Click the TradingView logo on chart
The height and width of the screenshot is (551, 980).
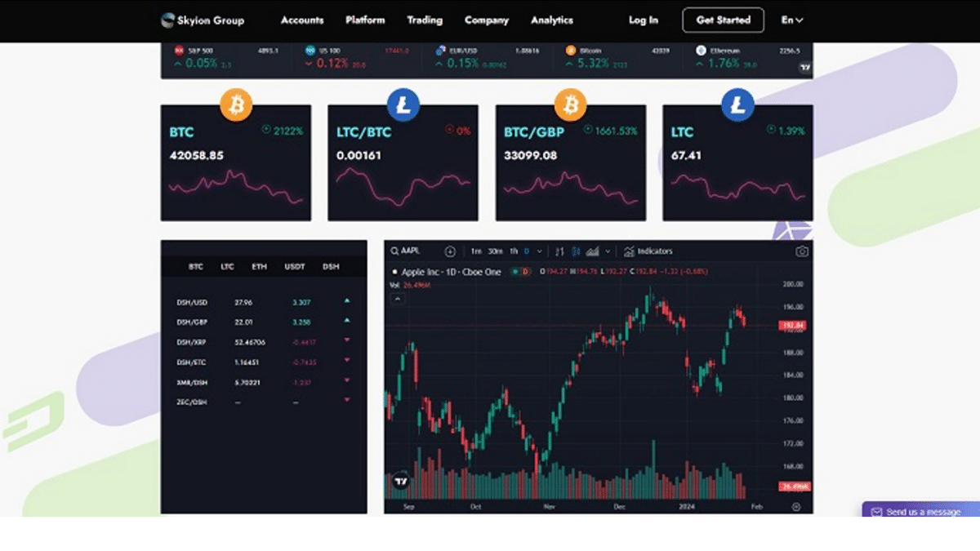click(401, 482)
